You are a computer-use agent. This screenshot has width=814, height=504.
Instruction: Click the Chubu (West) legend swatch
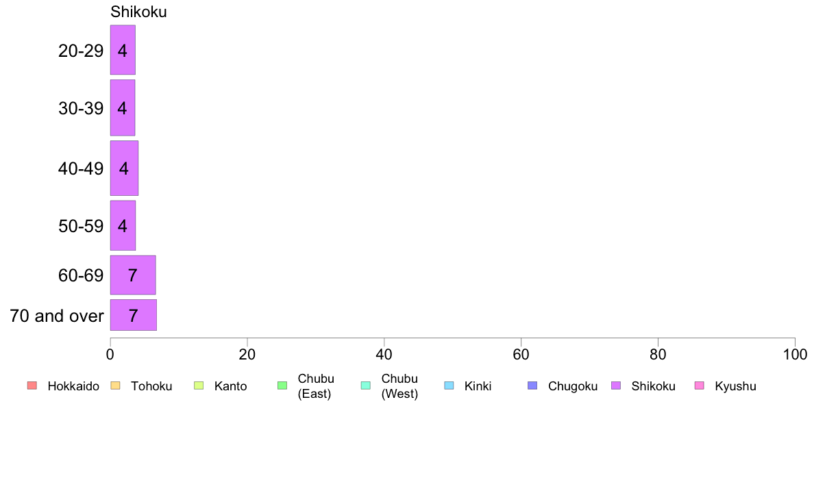point(366,386)
